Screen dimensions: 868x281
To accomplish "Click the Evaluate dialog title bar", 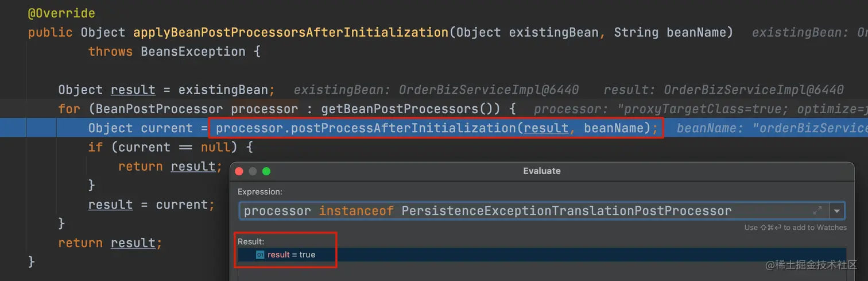I will click(541, 171).
